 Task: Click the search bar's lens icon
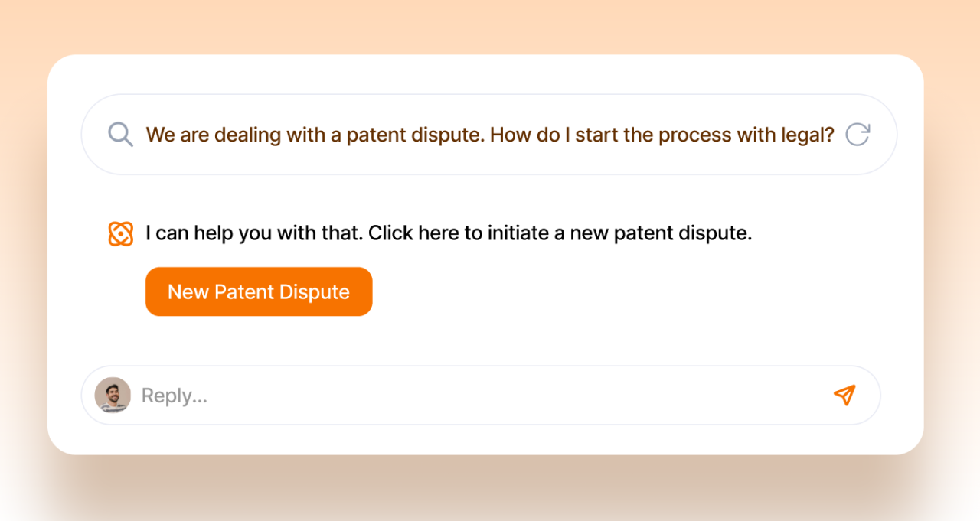pos(120,135)
